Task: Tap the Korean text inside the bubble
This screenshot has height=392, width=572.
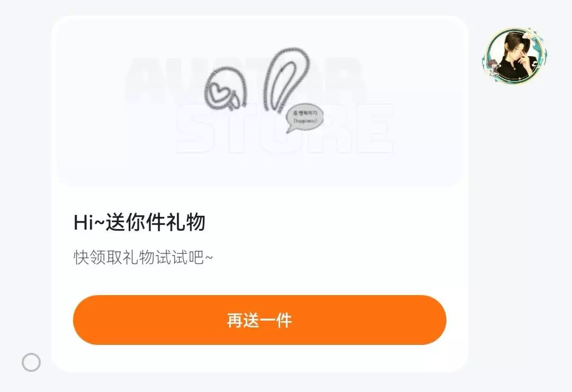Action: click(x=306, y=113)
